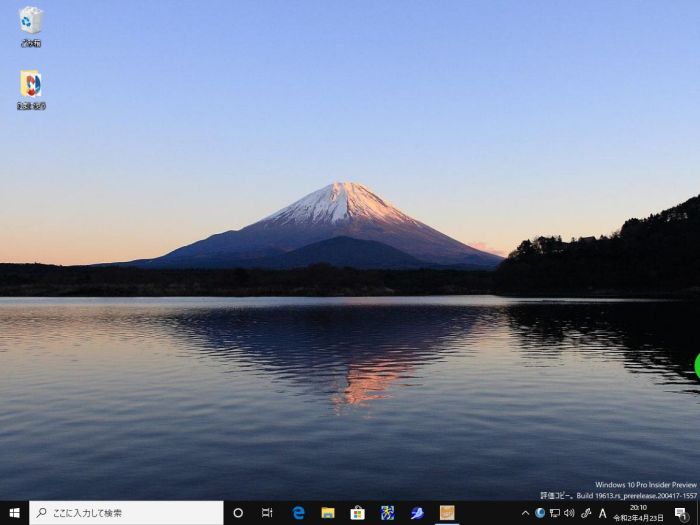Open the speaker volume control
This screenshot has width=700, height=525.
(569, 513)
